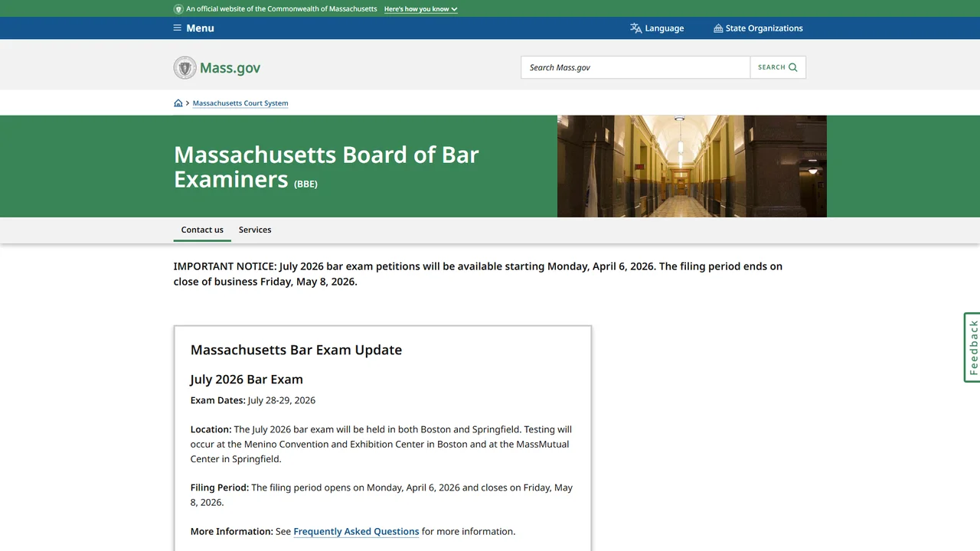
Task: Click the "Massachusetts Bar Exam Update" heading
Action: (x=296, y=350)
